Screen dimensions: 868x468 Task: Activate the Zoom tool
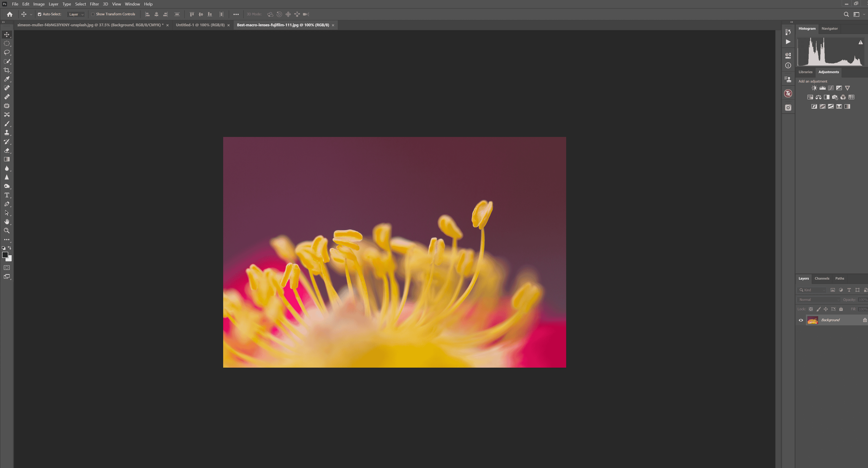7,230
